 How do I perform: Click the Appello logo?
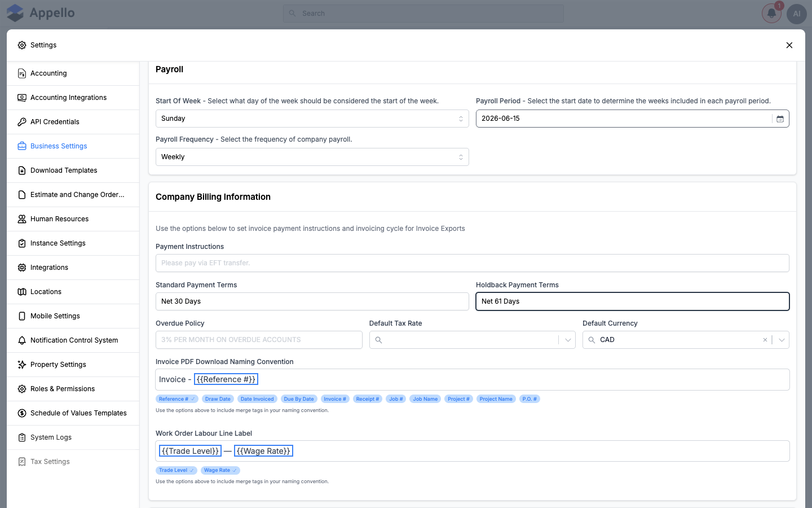point(41,13)
